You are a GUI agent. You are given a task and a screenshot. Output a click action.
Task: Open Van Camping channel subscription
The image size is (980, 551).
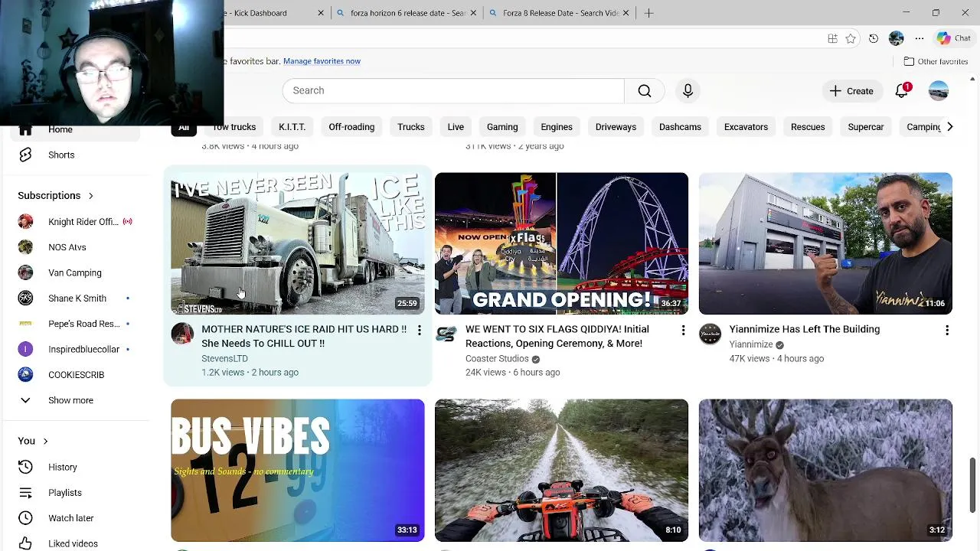click(75, 272)
